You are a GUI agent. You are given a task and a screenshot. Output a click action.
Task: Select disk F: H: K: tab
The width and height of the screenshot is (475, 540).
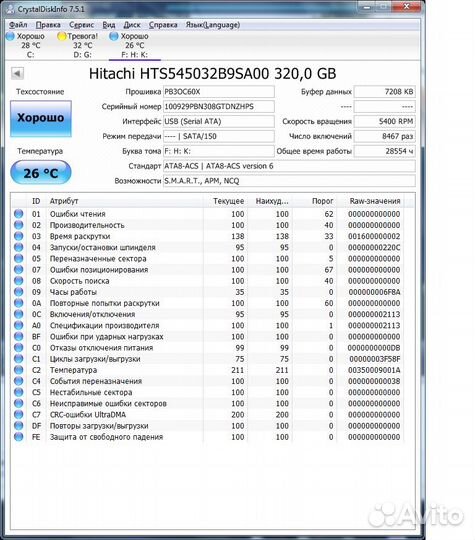pyautogui.click(x=134, y=45)
